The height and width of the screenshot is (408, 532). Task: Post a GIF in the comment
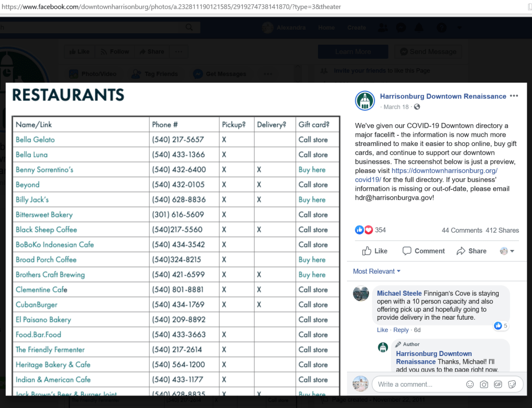tap(498, 384)
